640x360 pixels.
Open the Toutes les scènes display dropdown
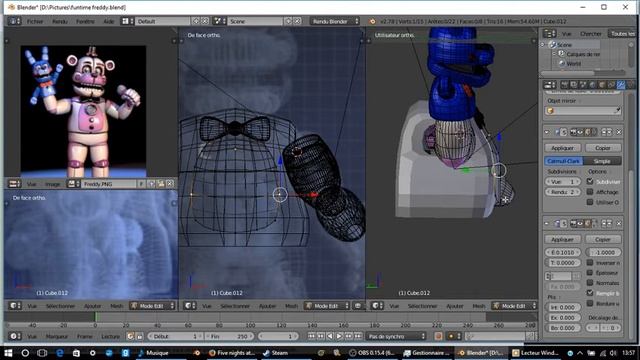(x=621, y=34)
